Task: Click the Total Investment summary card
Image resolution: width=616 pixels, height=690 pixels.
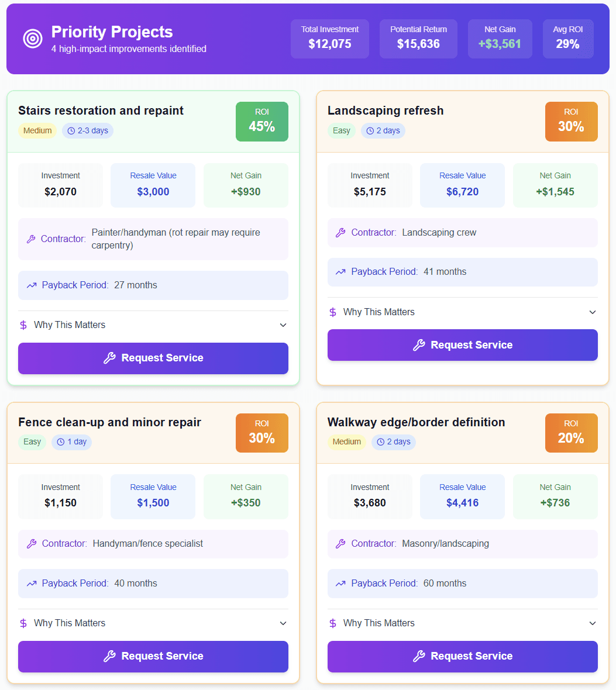Action: [330, 39]
